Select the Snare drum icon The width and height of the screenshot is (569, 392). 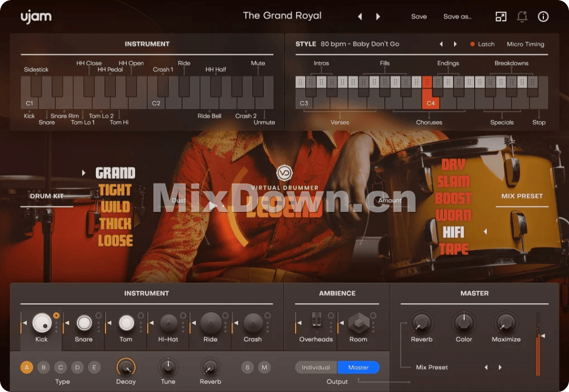(x=84, y=323)
